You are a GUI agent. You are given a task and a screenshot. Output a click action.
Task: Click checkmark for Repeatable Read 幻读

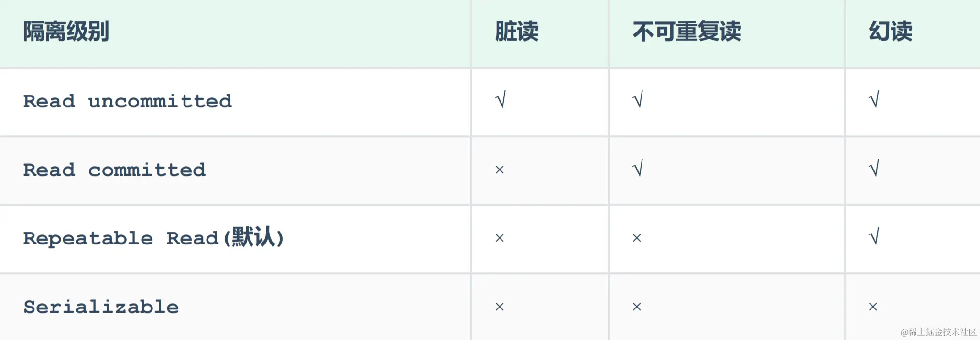pos(873,237)
